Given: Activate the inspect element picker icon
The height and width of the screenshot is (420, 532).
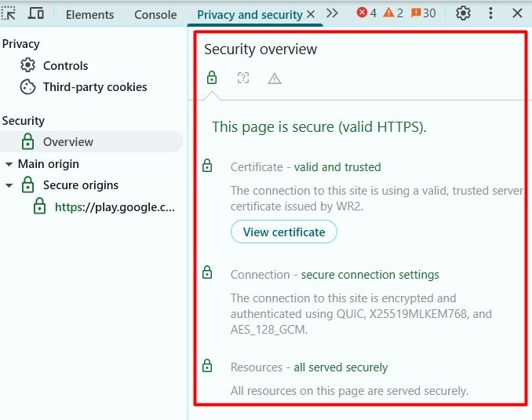Looking at the screenshot, I should coord(9,13).
